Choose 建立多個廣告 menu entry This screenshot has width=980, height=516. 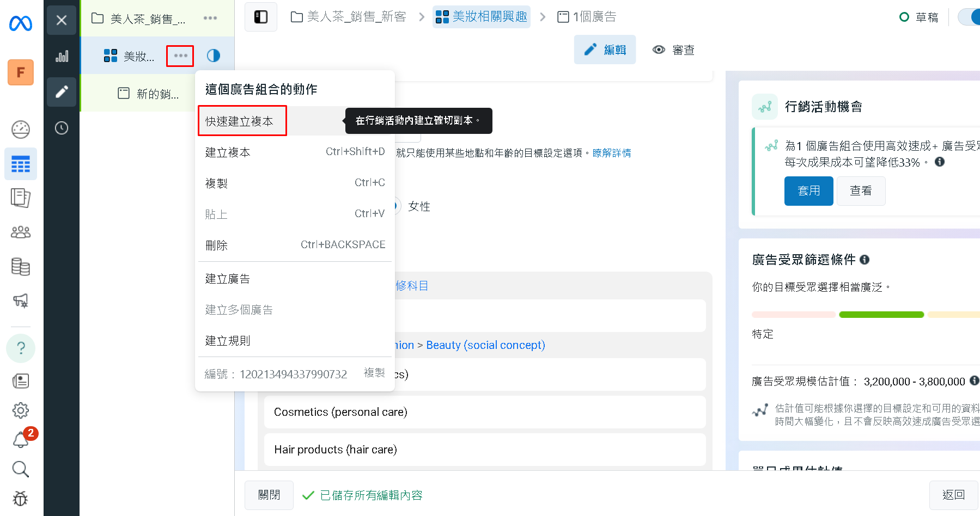pyautogui.click(x=295, y=310)
